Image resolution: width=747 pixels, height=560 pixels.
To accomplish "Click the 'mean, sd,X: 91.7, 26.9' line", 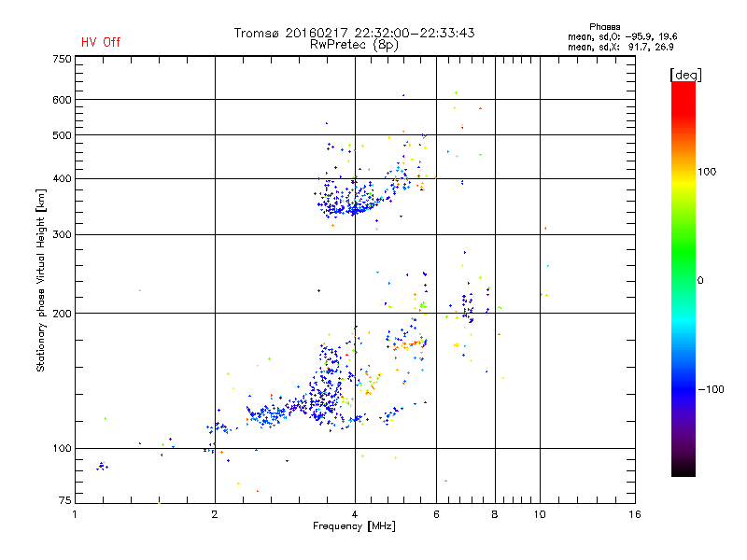I will click(x=620, y=47).
